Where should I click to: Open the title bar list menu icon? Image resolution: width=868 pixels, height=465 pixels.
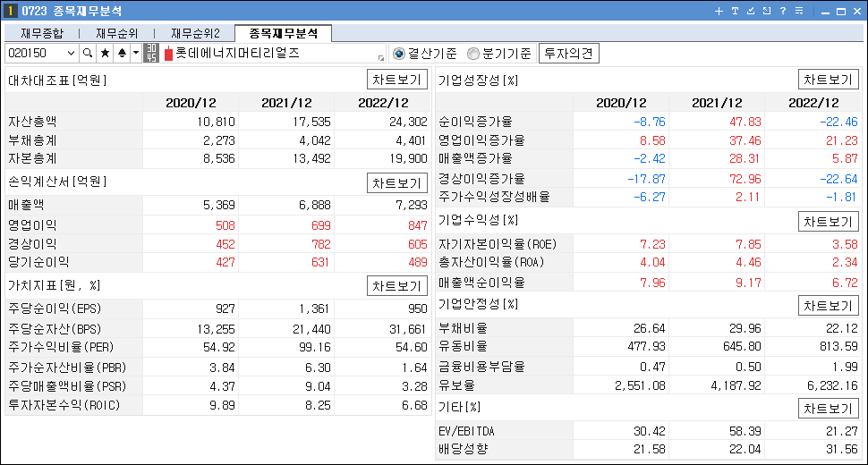[799, 11]
